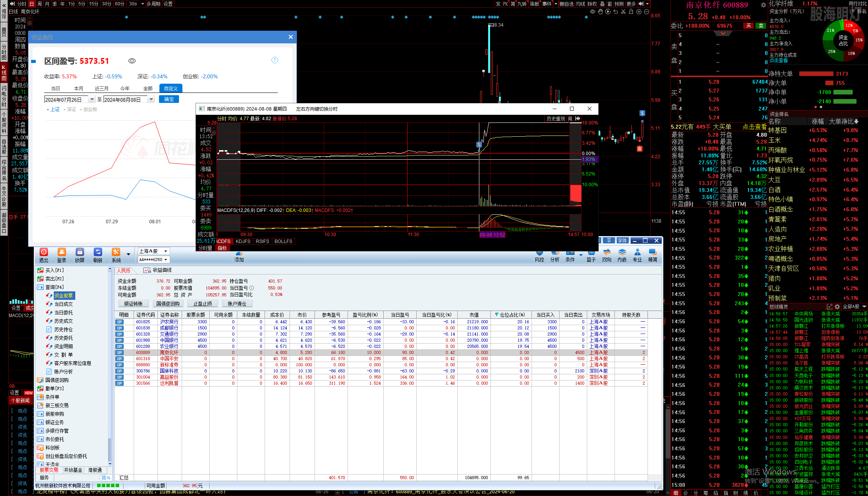This screenshot has height=496, width=868.
Task: Click the hand pan tool in chart toolbar
Action: tap(600, 12)
